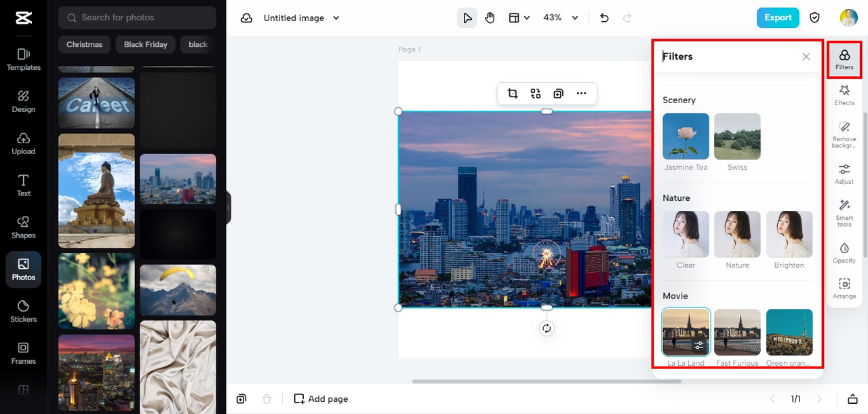Image resolution: width=868 pixels, height=414 pixels.
Task: Select the Photos sidebar panel
Action: coord(24,269)
